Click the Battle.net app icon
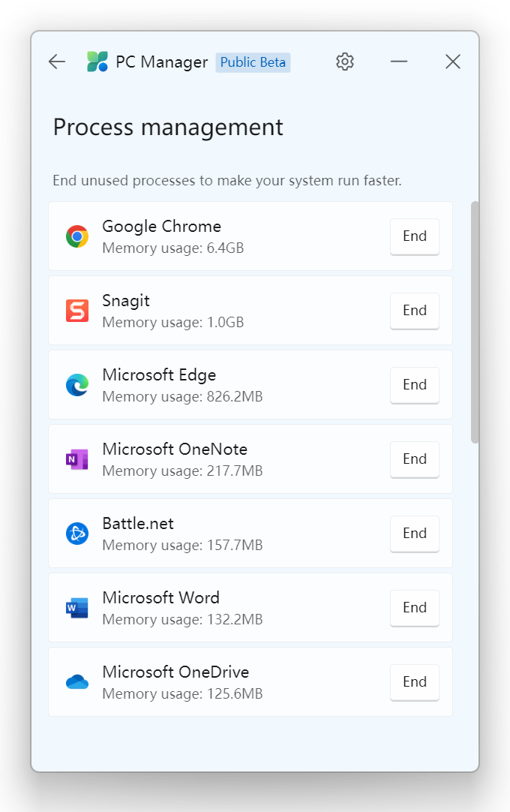510x812 pixels. point(77,534)
